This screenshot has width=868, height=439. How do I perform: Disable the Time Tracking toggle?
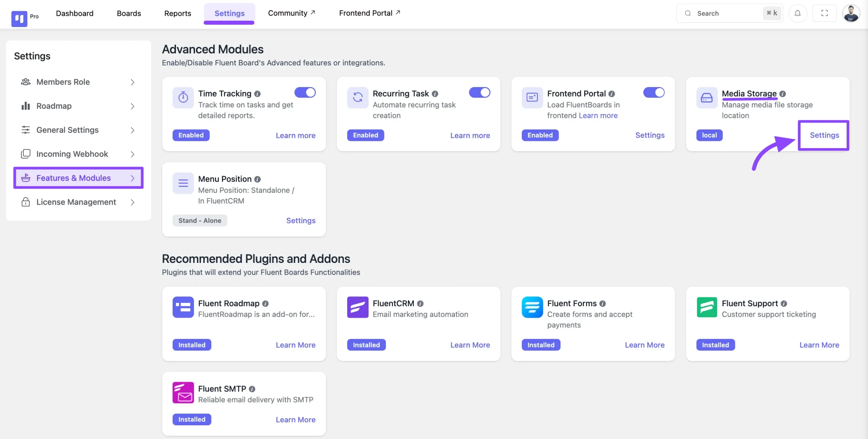click(x=305, y=92)
